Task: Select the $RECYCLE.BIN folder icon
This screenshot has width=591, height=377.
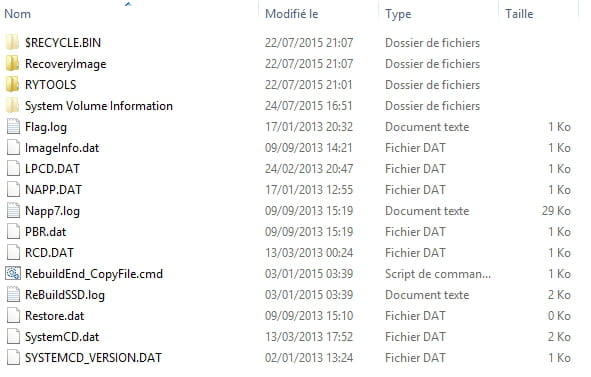Action: [12, 42]
